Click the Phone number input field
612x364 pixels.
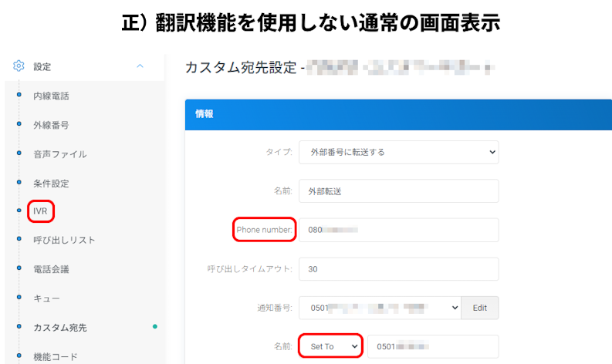(x=398, y=230)
